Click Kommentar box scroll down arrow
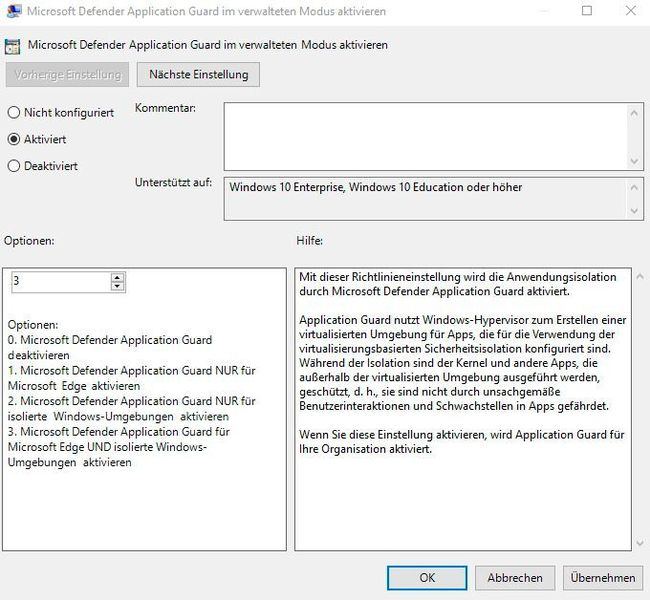Image resolution: width=650 pixels, height=600 pixels. pos(634,161)
